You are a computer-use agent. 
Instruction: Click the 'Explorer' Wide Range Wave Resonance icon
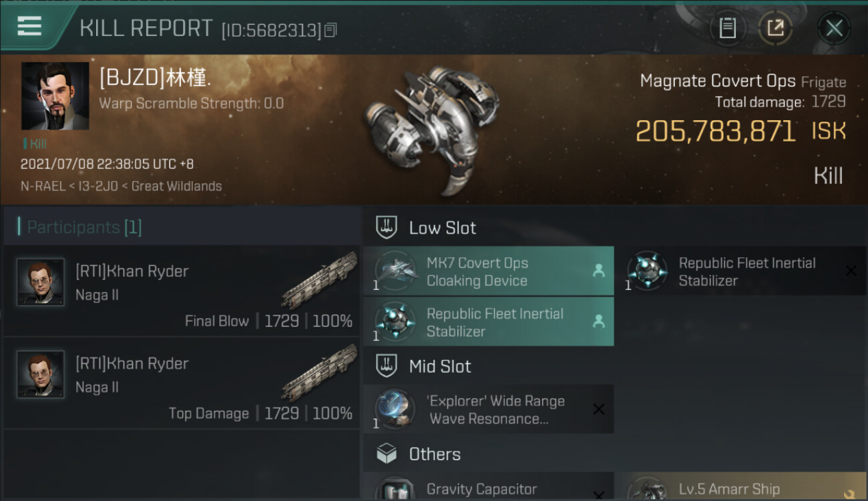[x=396, y=409]
